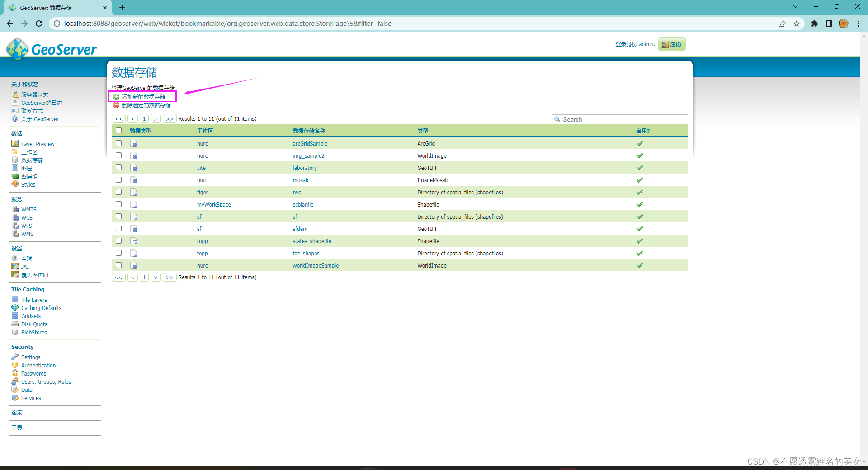Sort table by 启用? column header
This screenshot has width=868, height=470.
click(642, 131)
